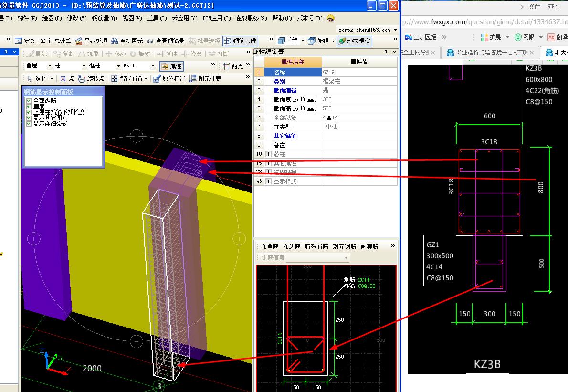The height and width of the screenshot is (392, 568).
Task: Choose the 旋转点 rotate-point placement tool
Action: [x=91, y=79]
